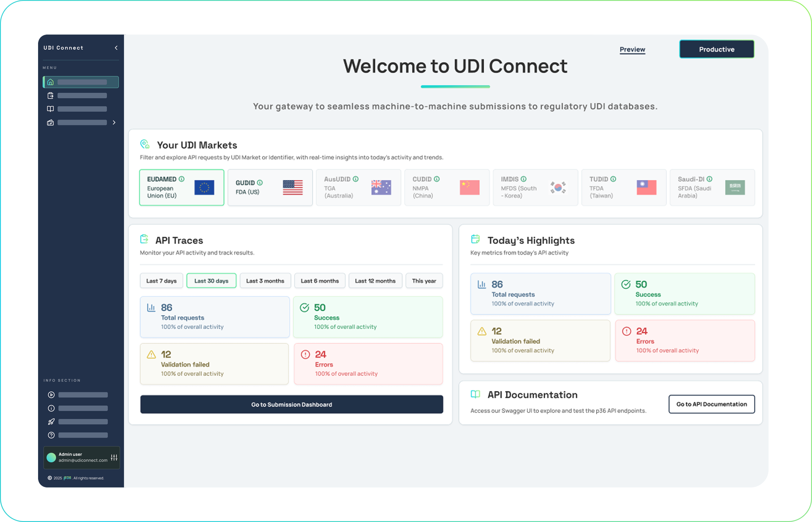Screen dimensions: 812x522
Task: Open the briefcase menu item icon
Action: pos(51,122)
